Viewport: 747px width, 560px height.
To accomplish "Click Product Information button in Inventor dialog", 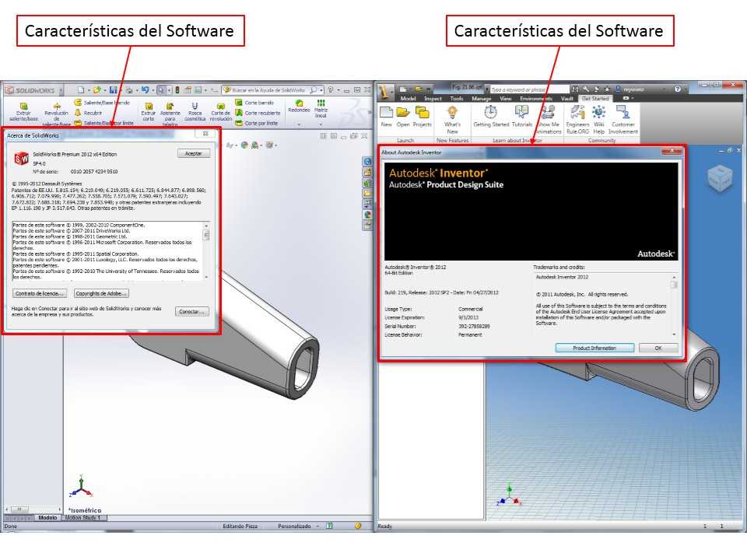I will pos(594,348).
